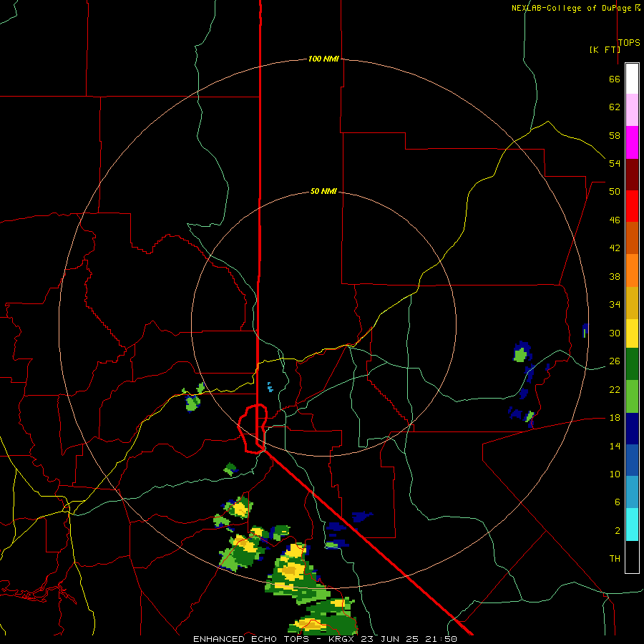Click the white swatch on the tops scale
This screenshot has width=644, height=644.
coord(632,79)
